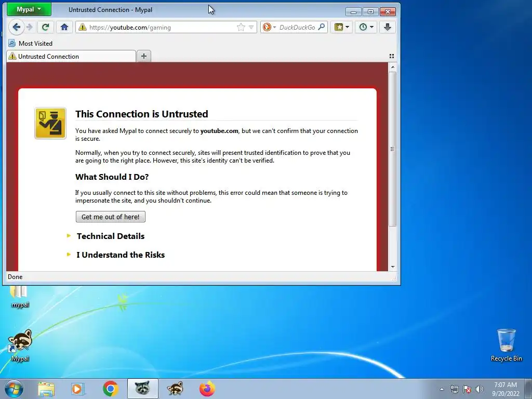
Task: Open the bookmarks menu button
Action: click(x=341, y=27)
